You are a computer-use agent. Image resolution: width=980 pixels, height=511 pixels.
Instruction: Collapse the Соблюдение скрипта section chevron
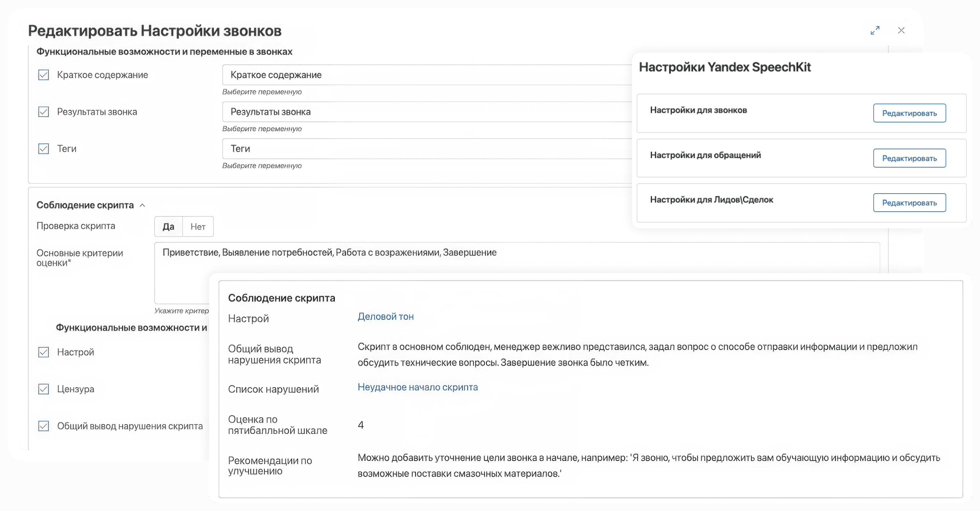[x=142, y=205]
